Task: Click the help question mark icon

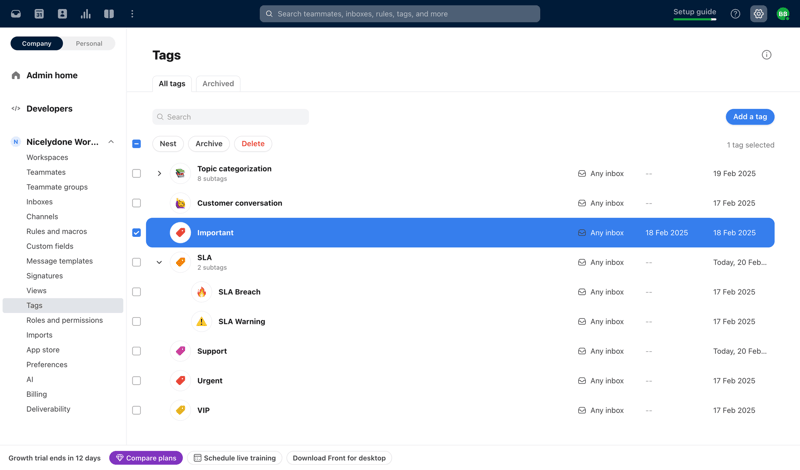Action: [735, 14]
